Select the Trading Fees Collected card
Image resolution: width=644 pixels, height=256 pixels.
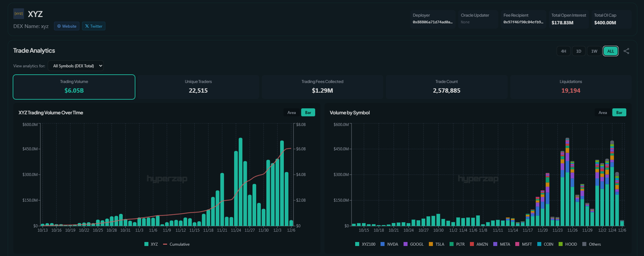pyautogui.click(x=322, y=87)
